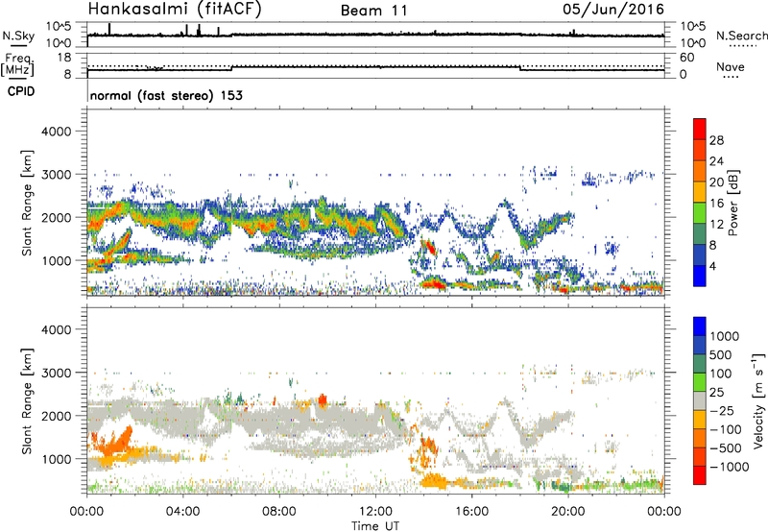Click the 08:00 time axis label
The width and height of the screenshot is (768, 532).
tap(279, 512)
